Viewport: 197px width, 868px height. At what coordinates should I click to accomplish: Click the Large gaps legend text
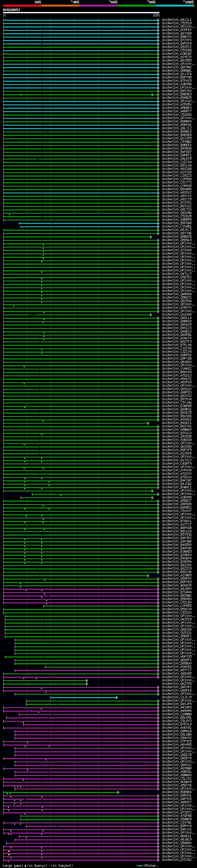click(38, 866)
